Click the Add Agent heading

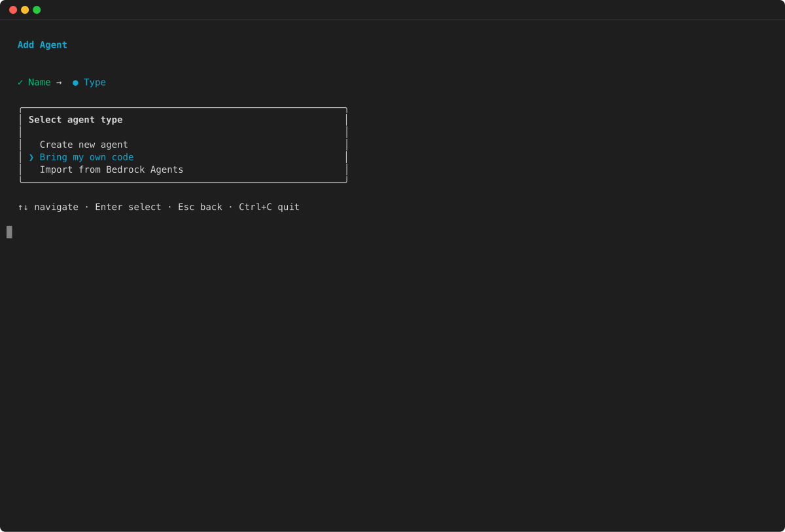[42, 44]
